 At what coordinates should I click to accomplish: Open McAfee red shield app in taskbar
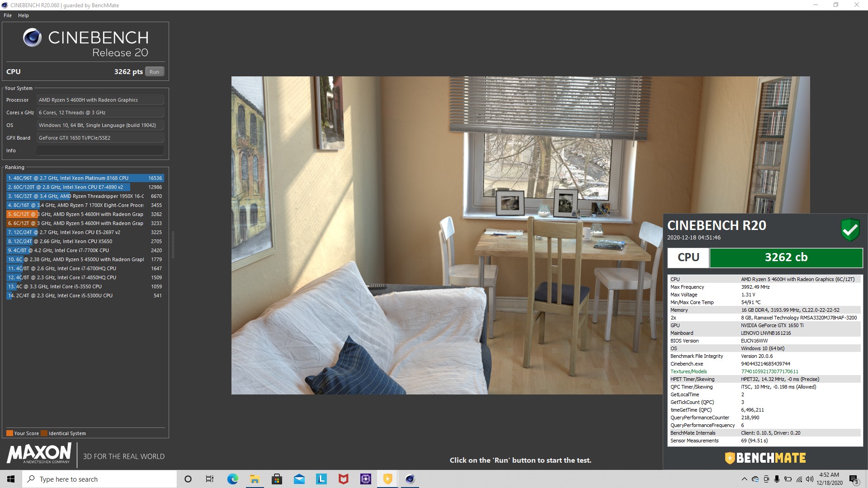[343, 479]
